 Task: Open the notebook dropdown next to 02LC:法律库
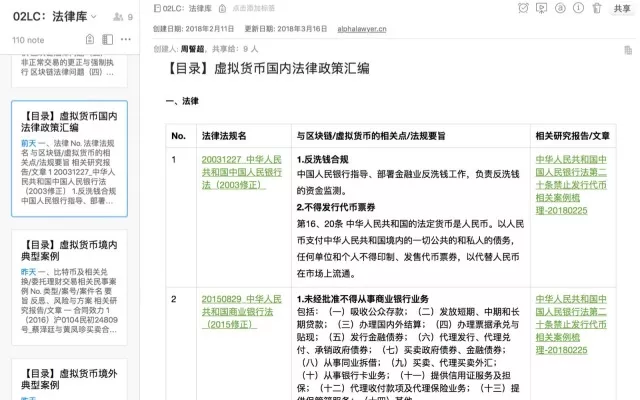pos(93,17)
